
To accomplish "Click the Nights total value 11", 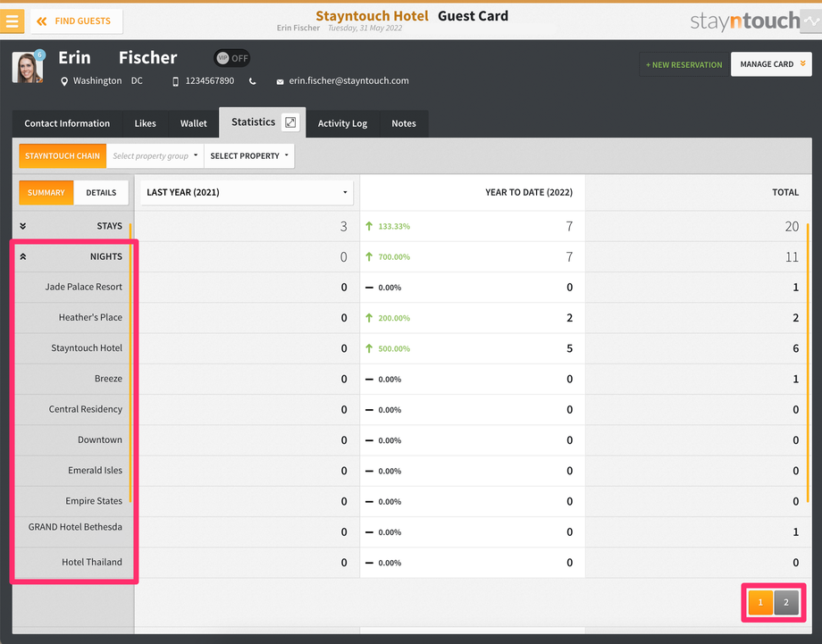I will pyautogui.click(x=793, y=256).
